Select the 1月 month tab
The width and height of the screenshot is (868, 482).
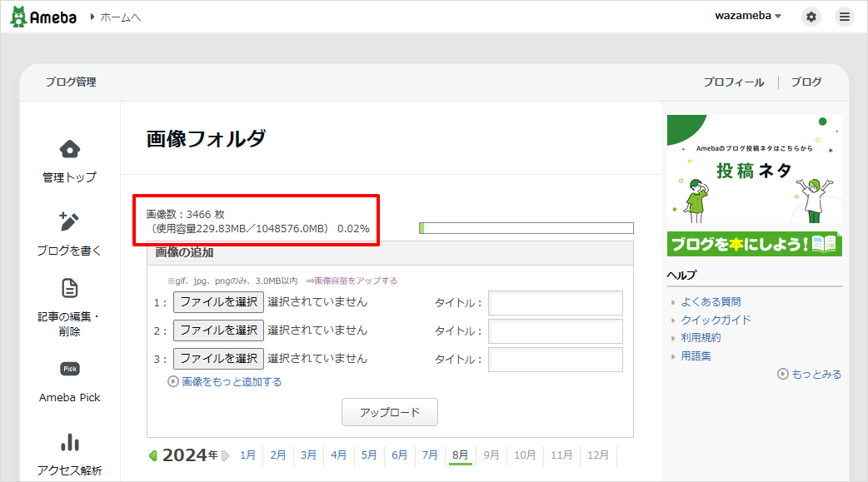click(x=247, y=455)
